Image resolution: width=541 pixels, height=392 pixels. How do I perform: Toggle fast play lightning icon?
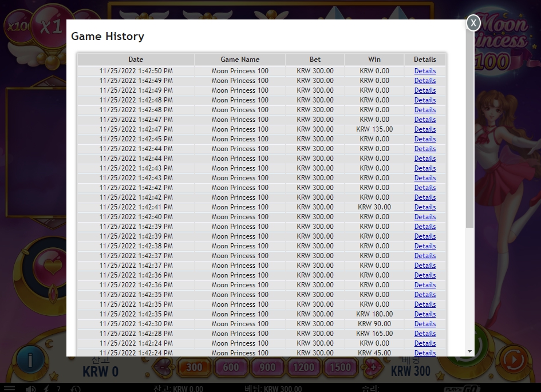[46, 389]
